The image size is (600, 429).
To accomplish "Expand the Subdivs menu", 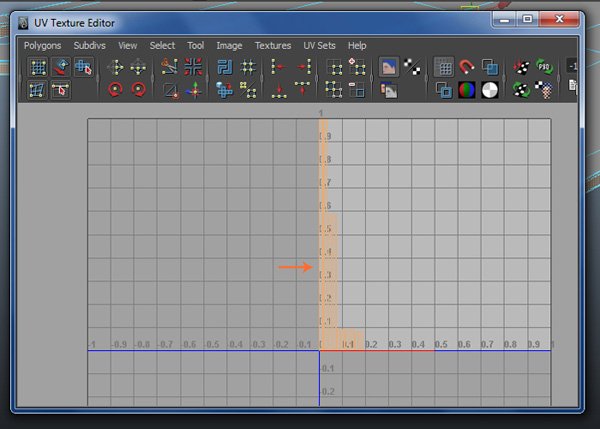I will coord(89,45).
